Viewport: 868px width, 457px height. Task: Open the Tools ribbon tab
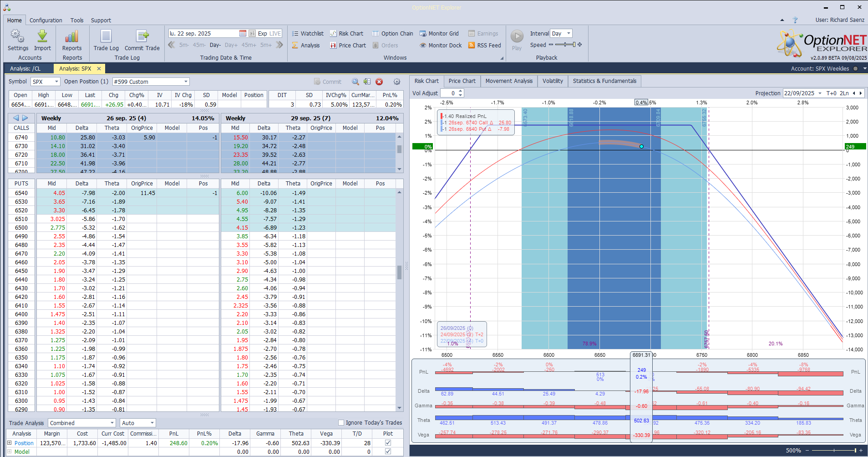point(77,20)
